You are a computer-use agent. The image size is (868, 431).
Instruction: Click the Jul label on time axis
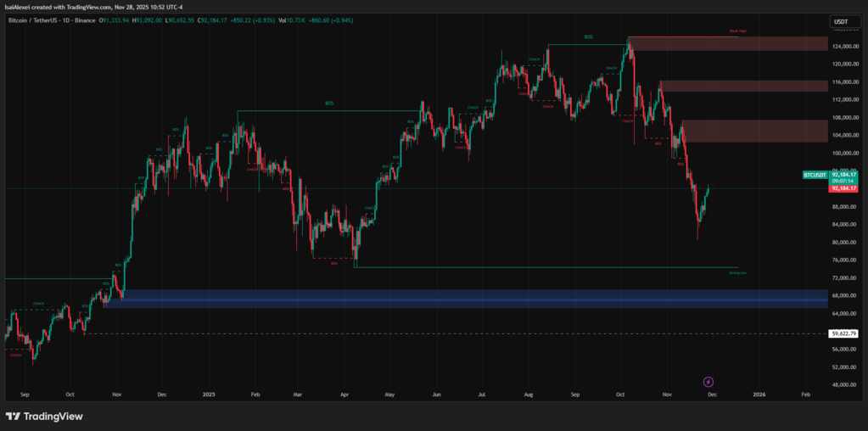482,395
